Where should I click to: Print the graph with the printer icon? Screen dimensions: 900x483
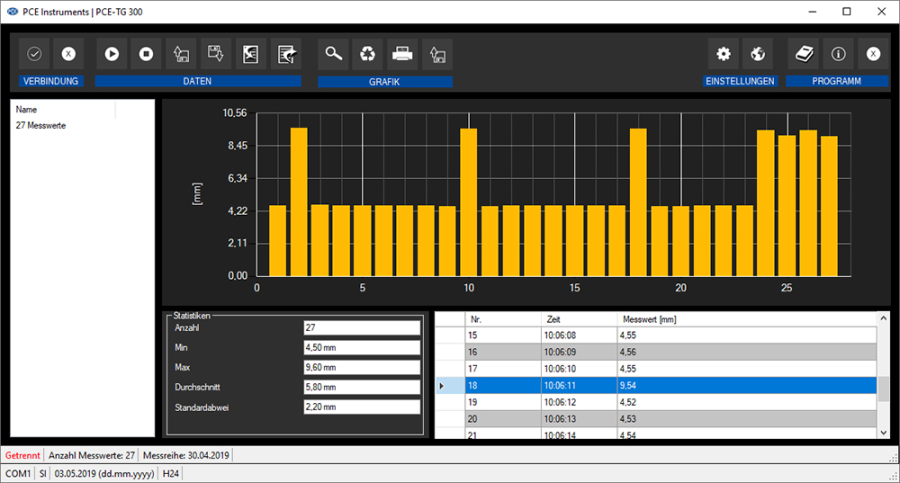(x=402, y=54)
